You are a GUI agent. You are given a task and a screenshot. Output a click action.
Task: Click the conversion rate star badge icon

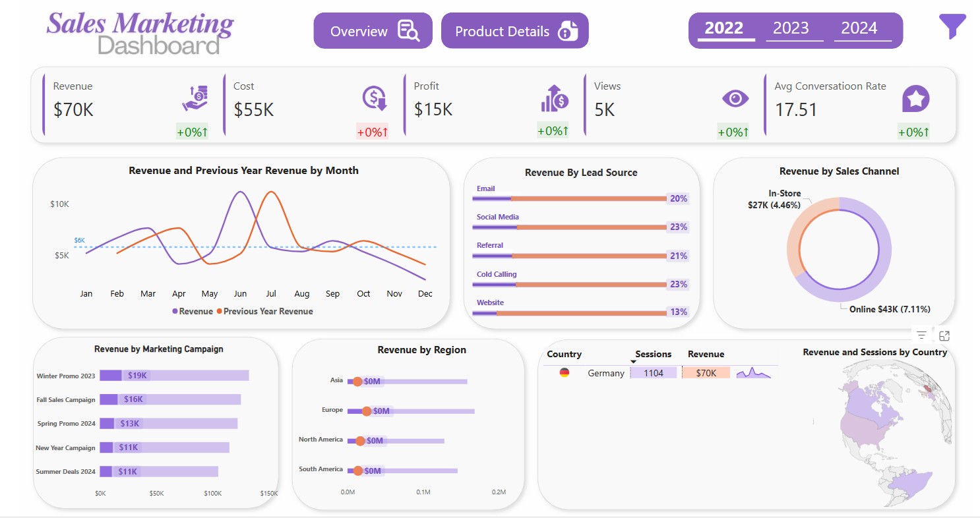click(x=915, y=99)
